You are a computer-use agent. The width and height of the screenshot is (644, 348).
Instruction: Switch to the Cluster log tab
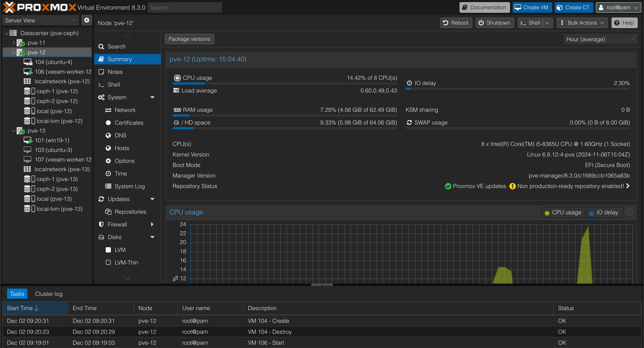coord(49,294)
